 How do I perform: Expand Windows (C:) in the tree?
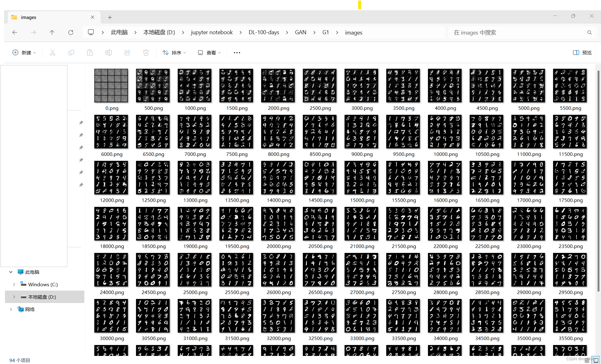click(x=14, y=284)
